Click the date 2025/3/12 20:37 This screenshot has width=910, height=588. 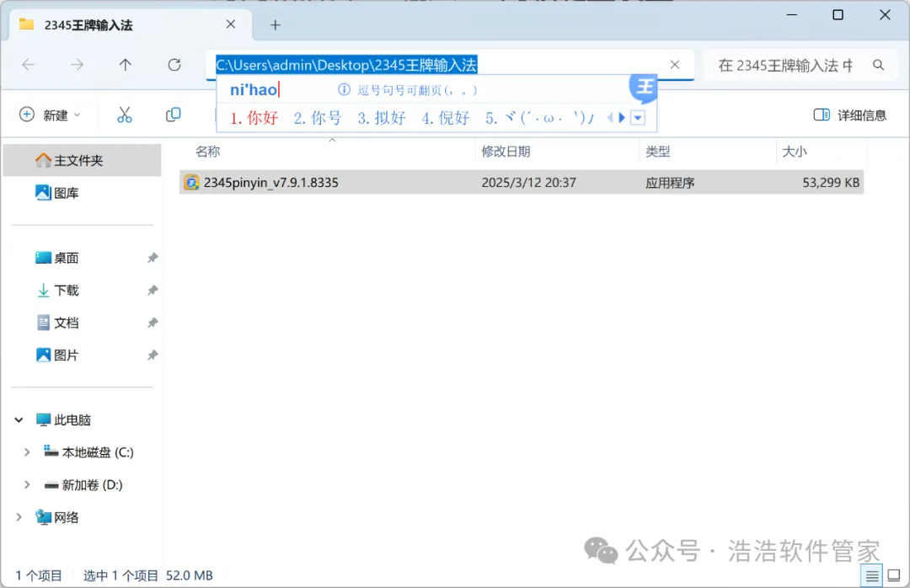(528, 182)
